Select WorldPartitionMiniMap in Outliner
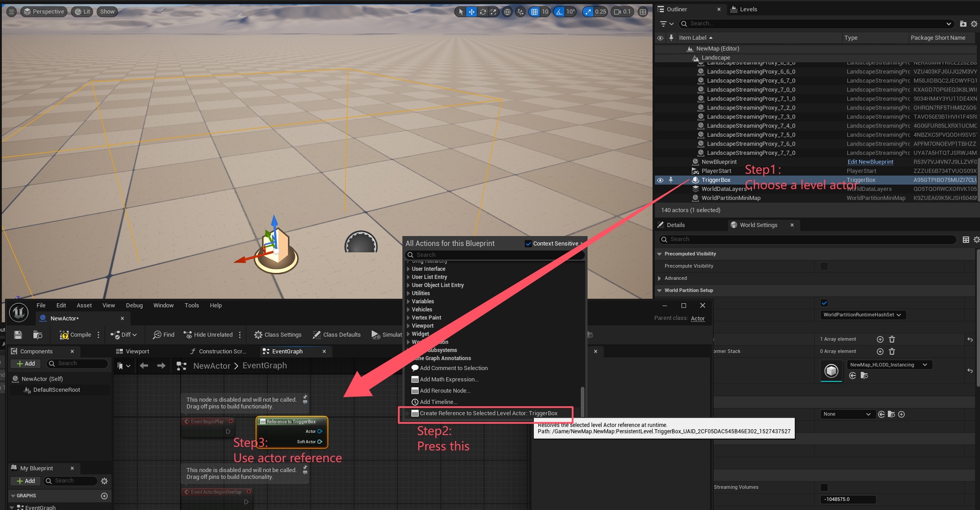Screen dimensions: 980x510 731,198
